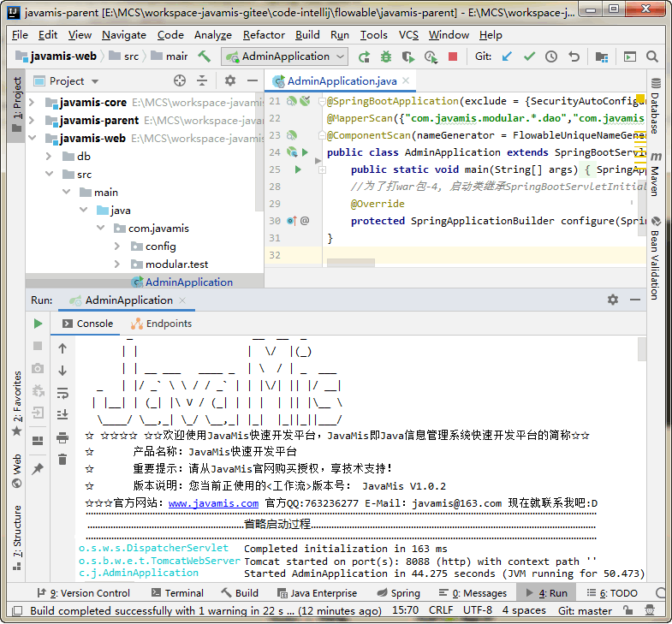672x624 pixels.
Task: Click the green rerun arrow in Run panel
Action: [38, 324]
